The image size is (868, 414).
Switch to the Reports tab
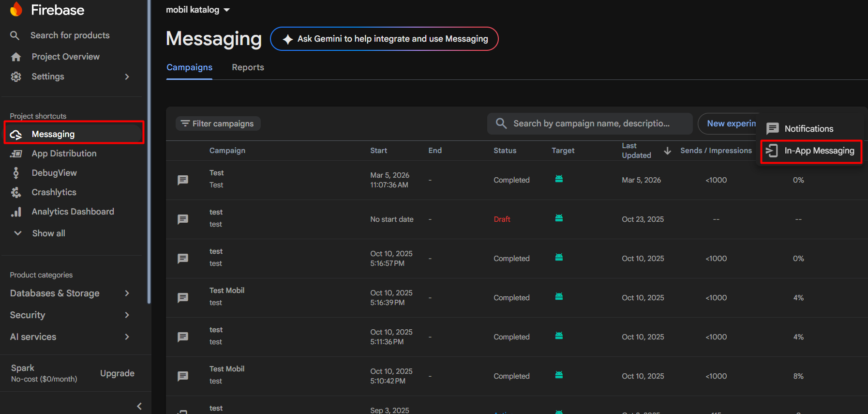pos(248,67)
